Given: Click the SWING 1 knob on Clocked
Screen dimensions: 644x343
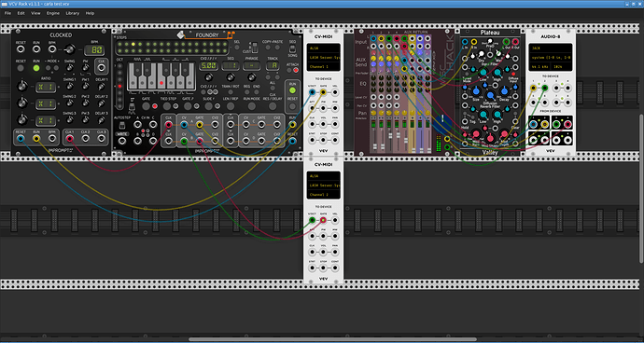Looking at the screenshot, I should pyautogui.click(x=69, y=86).
